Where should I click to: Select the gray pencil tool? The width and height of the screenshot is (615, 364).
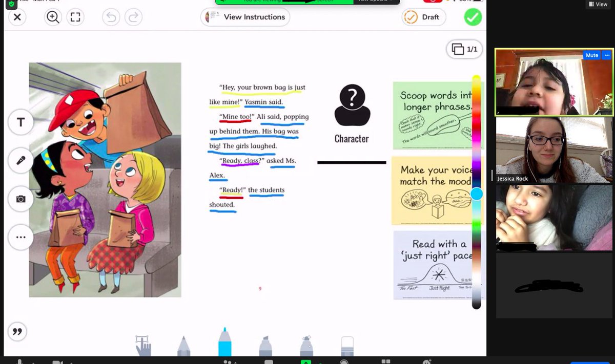(x=184, y=346)
